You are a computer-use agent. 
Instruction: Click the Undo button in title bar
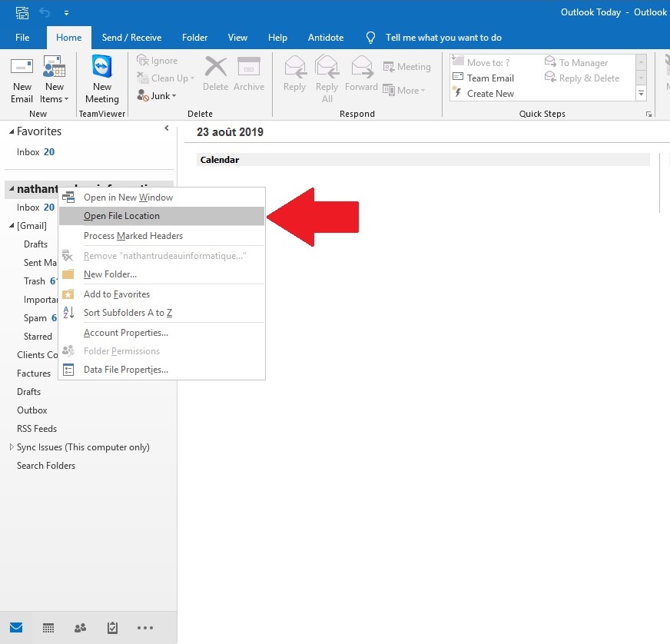45,12
